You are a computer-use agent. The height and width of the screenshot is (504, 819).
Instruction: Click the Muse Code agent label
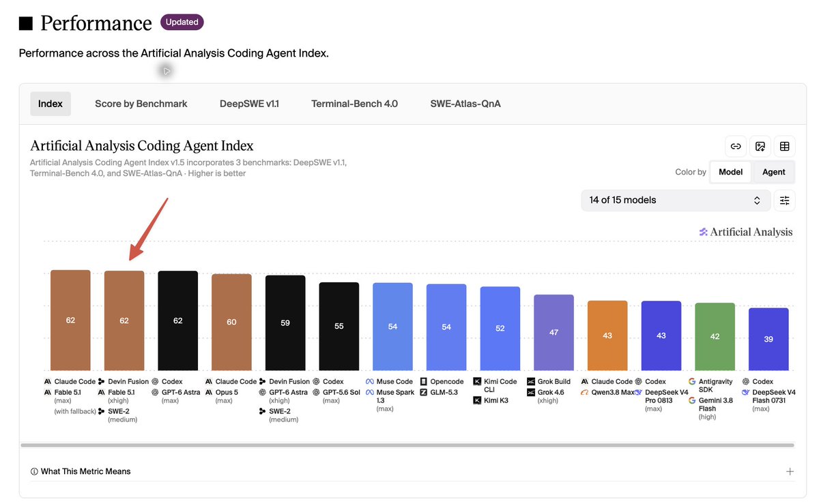394,382
